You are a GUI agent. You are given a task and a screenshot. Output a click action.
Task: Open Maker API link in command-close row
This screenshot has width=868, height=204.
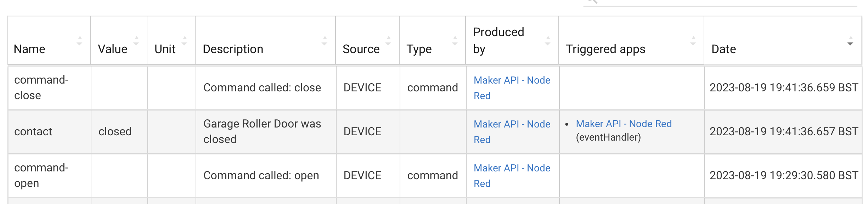[x=512, y=81]
